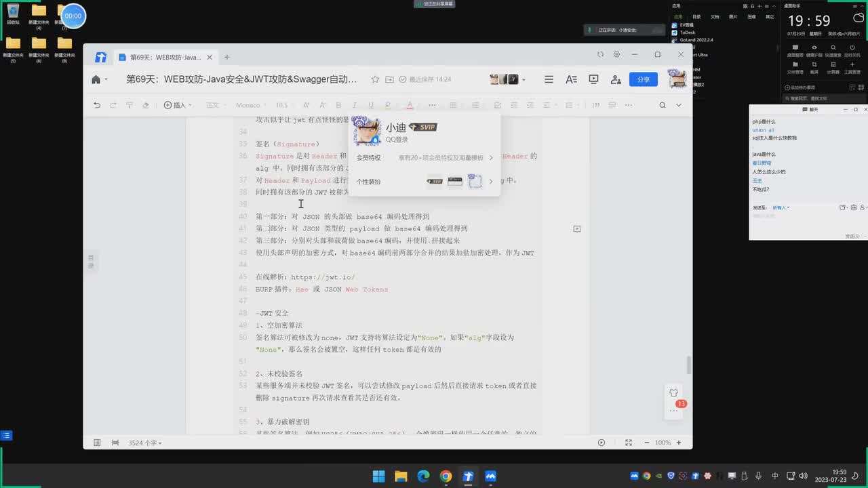868x488 pixels.
Task: Select the 图片 tab in app panel
Action: [733, 17]
